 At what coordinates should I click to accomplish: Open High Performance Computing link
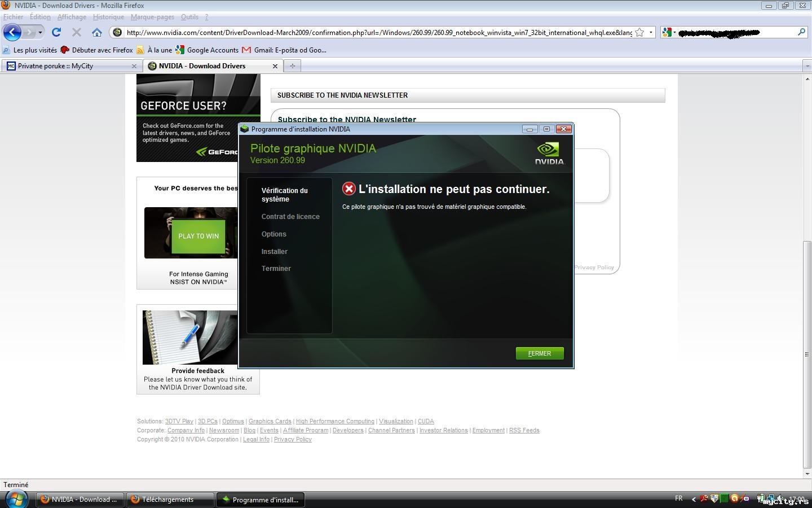point(335,421)
